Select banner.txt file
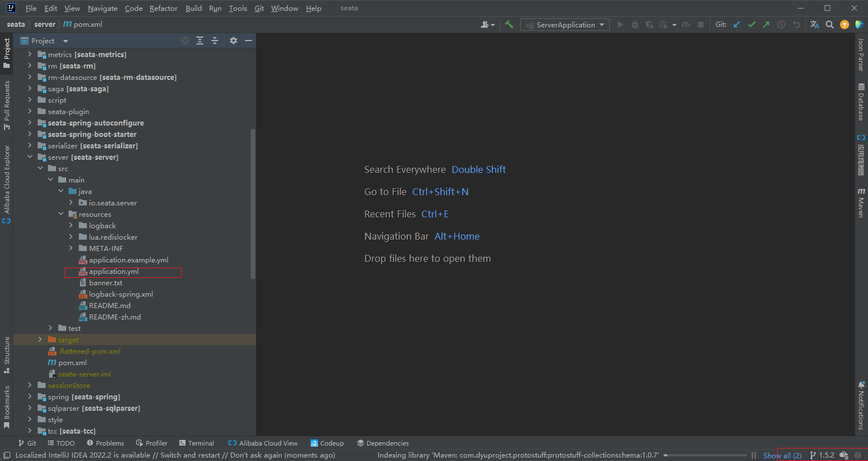This screenshot has width=868, height=461. pos(101,283)
